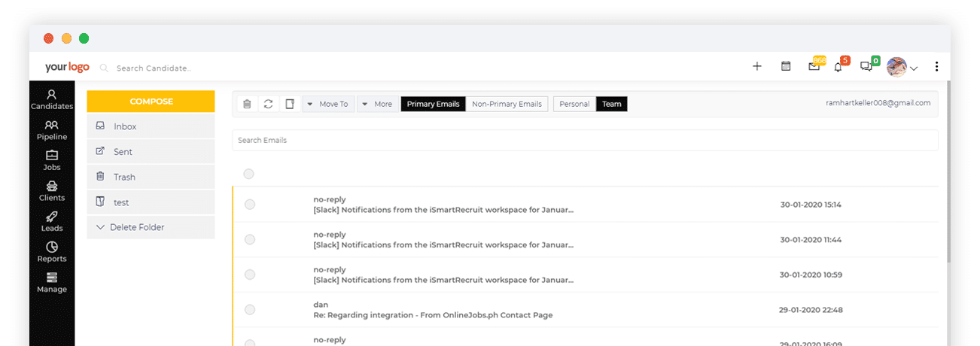Open notifications bell with 5 badge
The width and height of the screenshot is (980, 346).
[x=841, y=65]
